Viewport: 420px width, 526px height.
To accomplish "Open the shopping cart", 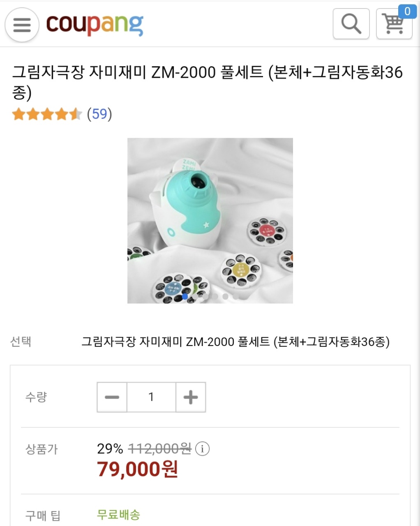I will [x=394, y=25].
